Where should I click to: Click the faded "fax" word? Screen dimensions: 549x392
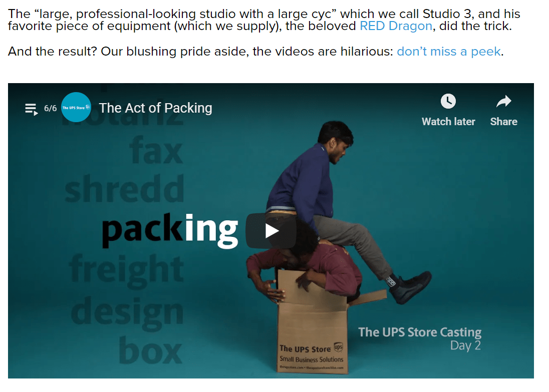point(156,150)
